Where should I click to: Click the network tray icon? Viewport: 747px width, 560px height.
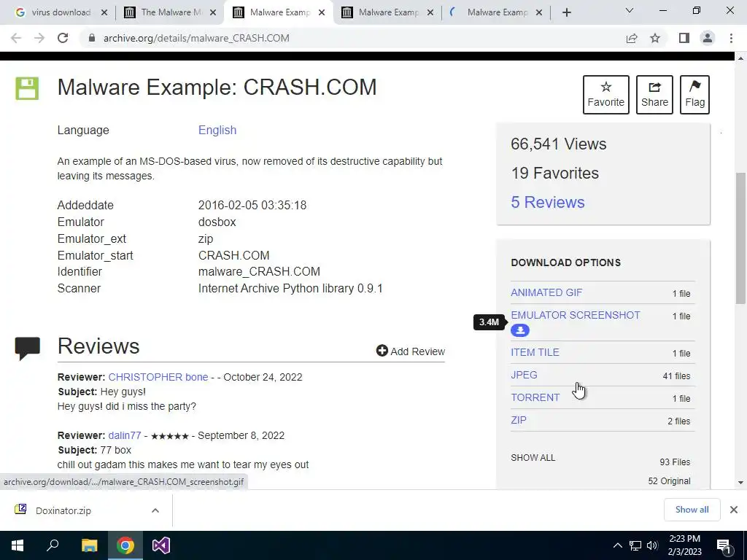tap(635, 545)
